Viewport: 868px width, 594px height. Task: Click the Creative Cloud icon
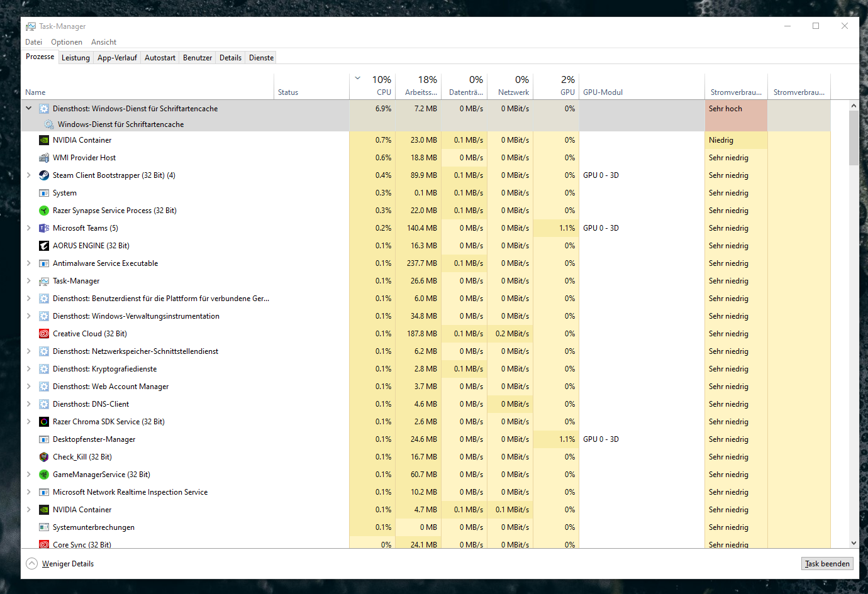point(44,334)
